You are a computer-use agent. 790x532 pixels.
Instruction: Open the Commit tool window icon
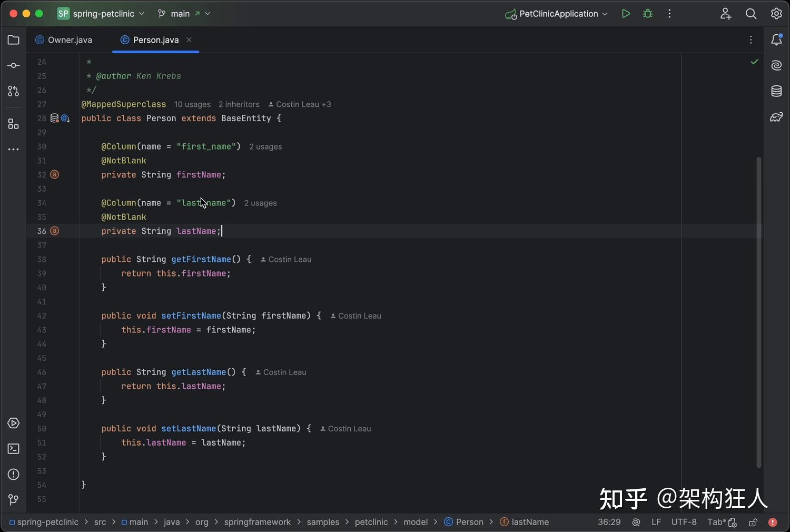point(14,66)
